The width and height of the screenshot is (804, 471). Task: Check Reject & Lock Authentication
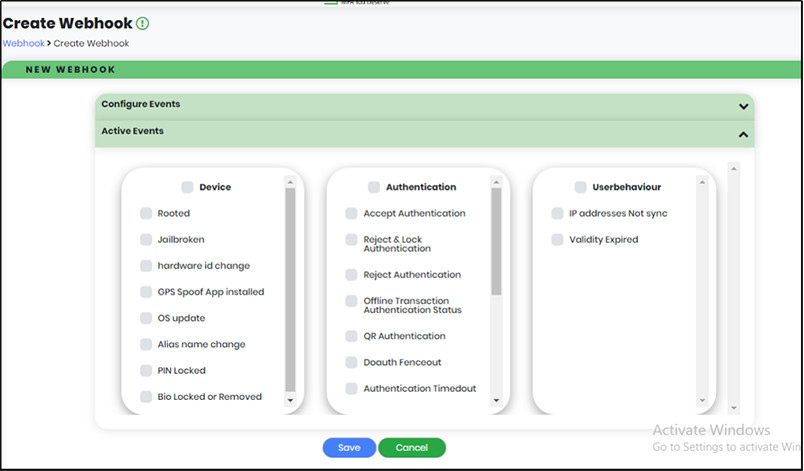[x=351, y=239]
